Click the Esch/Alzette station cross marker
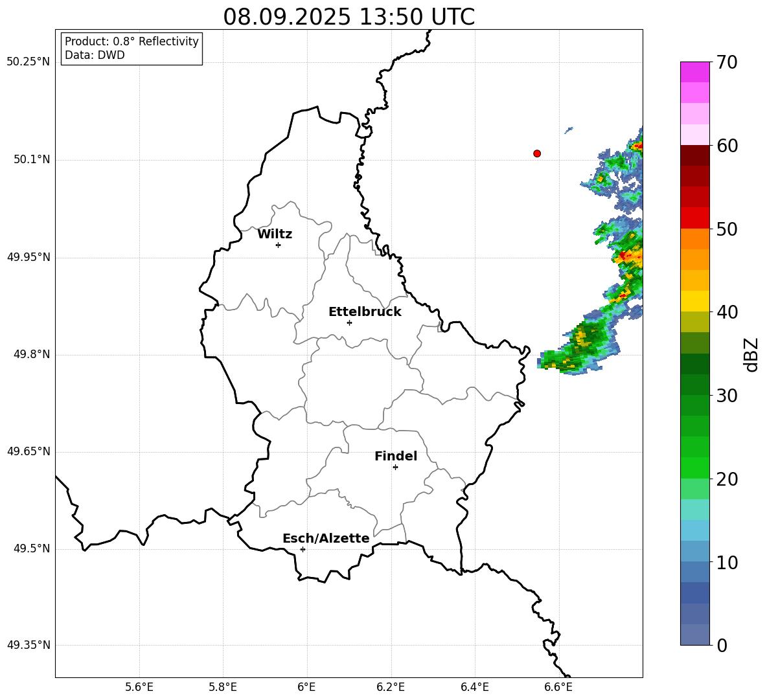Viewport: 767px width, 700px height. (x=303, y=549)
